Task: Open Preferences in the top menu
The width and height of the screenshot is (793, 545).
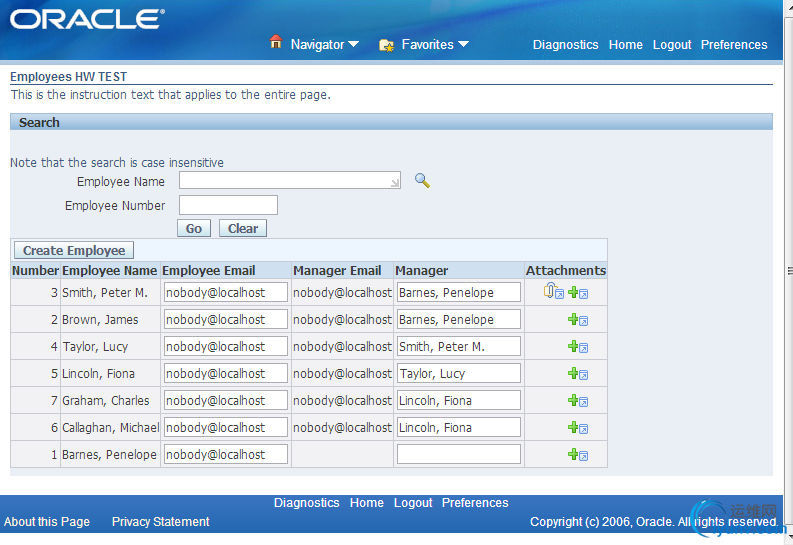Action: [x=734, y=45]
